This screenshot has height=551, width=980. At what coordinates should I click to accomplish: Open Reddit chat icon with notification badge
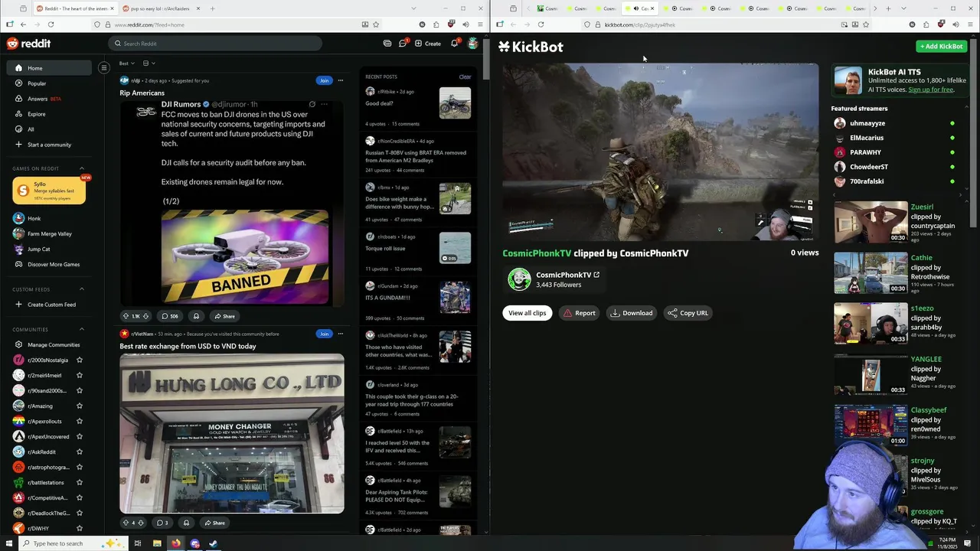coord(403,43)
